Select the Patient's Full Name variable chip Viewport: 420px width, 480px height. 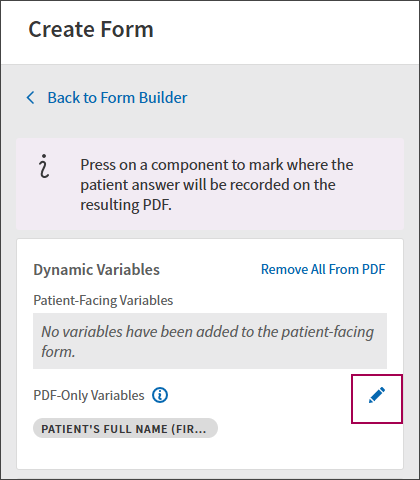click(x=125, y=428)
